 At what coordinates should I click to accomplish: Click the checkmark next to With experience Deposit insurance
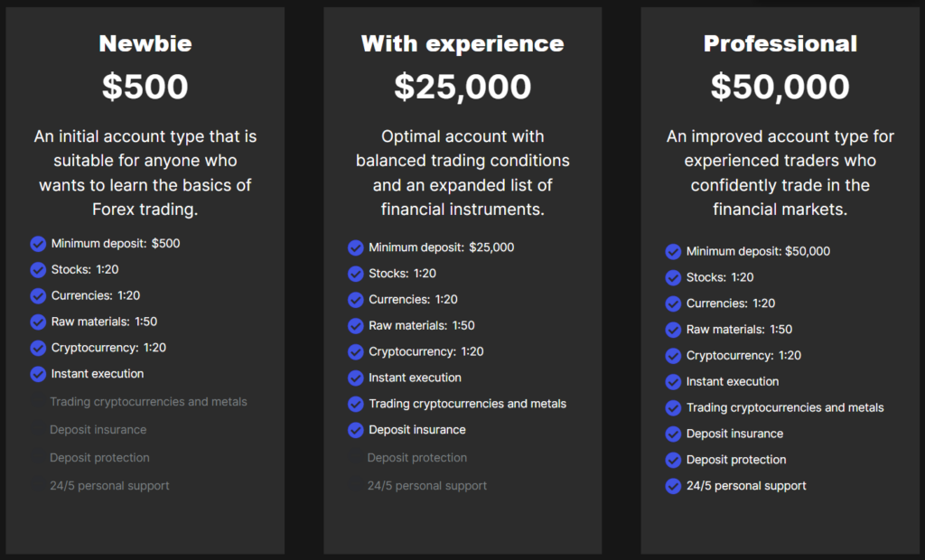(356, 430)
